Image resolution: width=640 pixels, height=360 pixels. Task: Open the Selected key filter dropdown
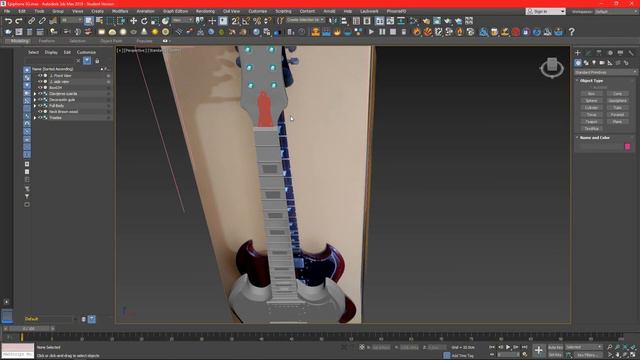(x=584, y=347)
